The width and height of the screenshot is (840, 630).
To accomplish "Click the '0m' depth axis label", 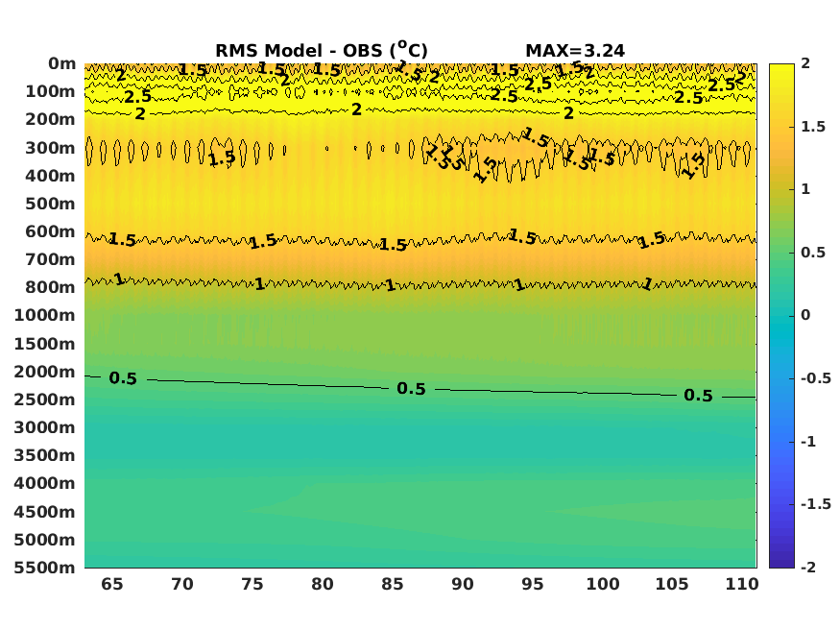I will click(x=62, y=63).
